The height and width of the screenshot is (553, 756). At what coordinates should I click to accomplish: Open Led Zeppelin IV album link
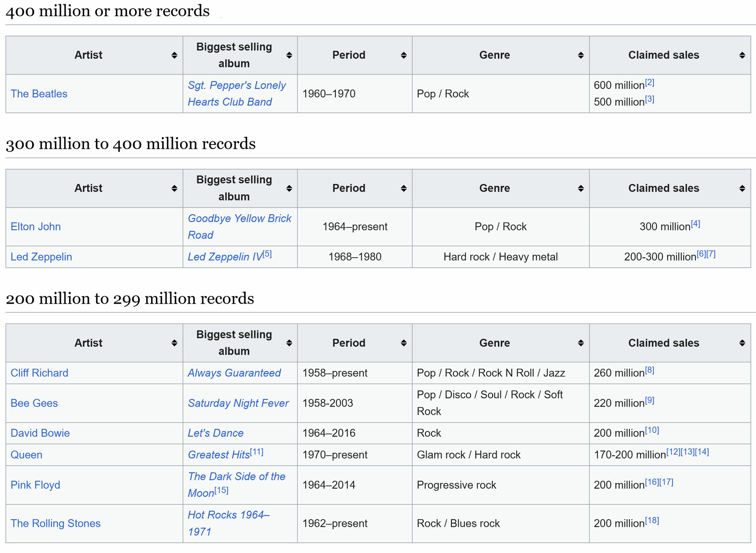[225, 257]
